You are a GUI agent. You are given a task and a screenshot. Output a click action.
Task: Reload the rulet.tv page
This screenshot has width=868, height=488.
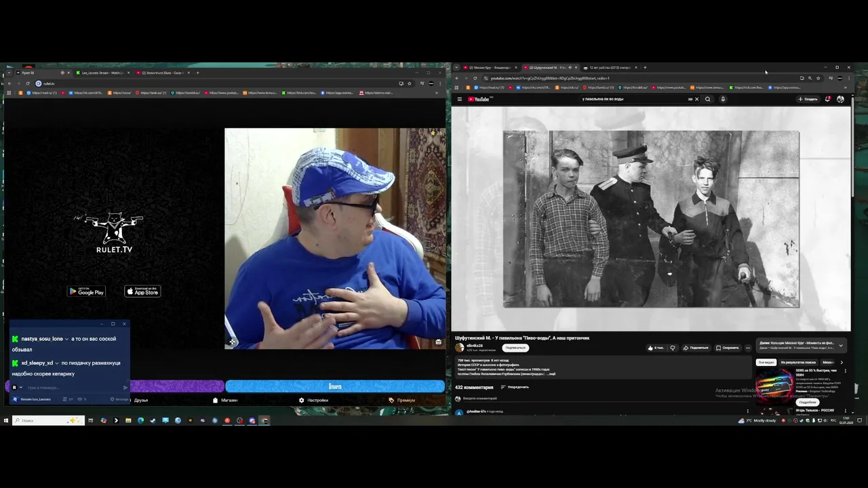pos(28,83)
